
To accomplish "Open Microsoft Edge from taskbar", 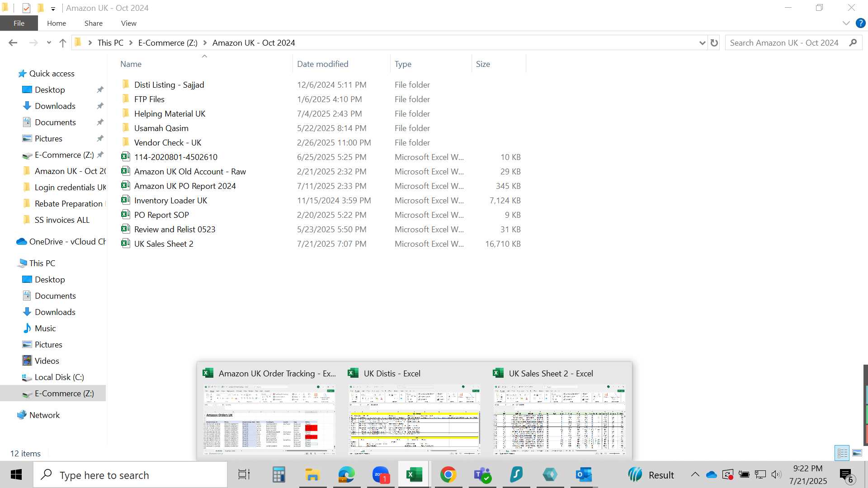I will (x=347, y=475).
